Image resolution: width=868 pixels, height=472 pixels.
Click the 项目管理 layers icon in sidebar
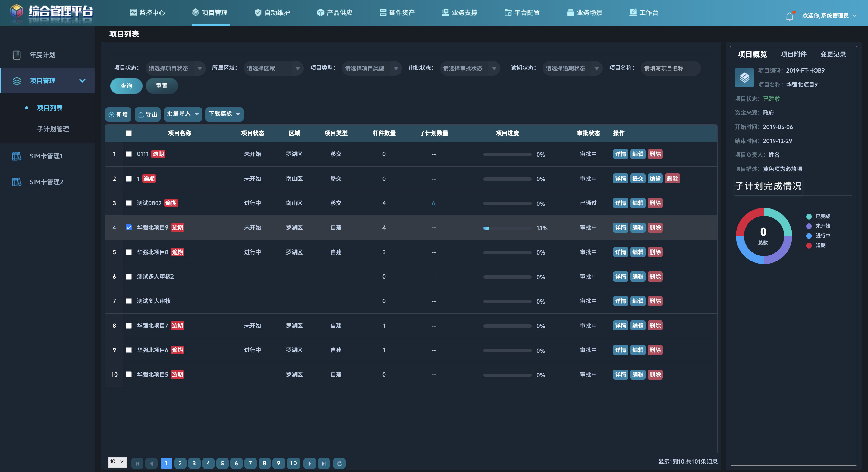(17, 81)
